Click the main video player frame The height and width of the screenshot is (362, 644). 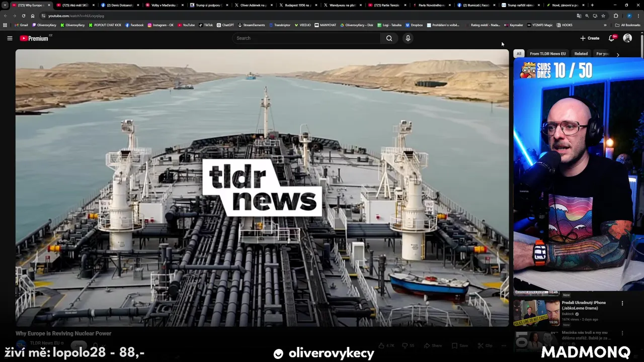[262, 188]
